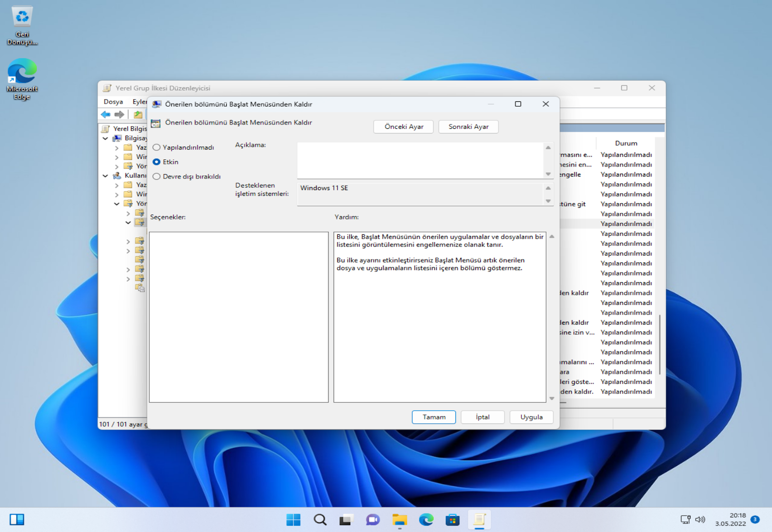Screen dimensions: 772x532
Task: Click the 'Windows 11 SE' supported system text
Action: click(x=324, y=188)
